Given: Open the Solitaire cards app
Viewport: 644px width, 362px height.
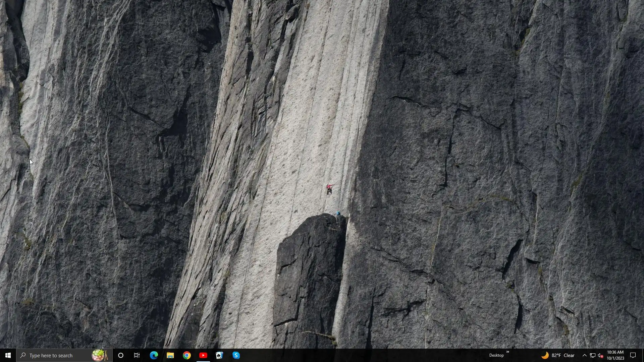Looking at the screenshot, I should pyautogui.click(x=219, y=355).
